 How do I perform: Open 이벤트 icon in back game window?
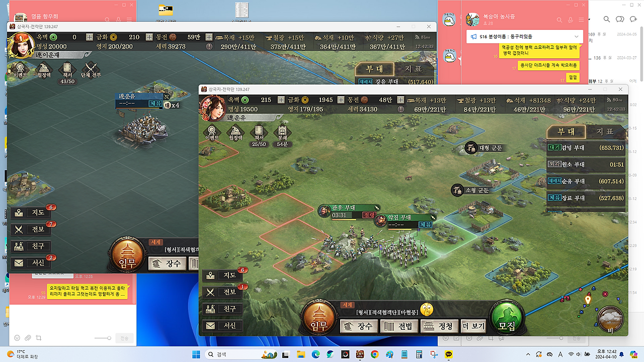[x=20, y=70]
